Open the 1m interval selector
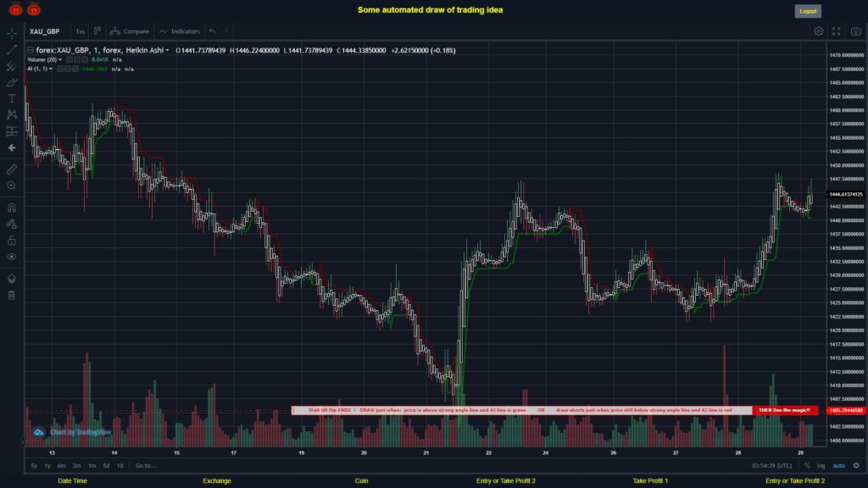The height and width of the screenshot is (488, 868). 81,31
